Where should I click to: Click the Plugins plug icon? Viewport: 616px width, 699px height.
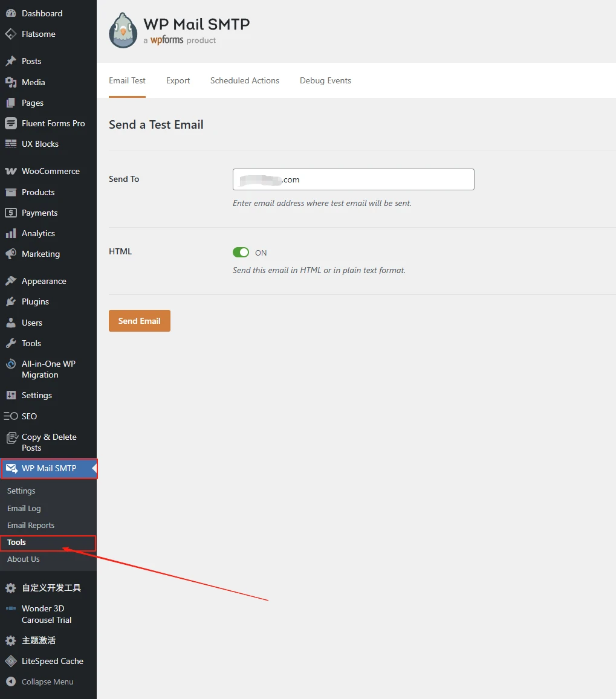tap(11, 301)
